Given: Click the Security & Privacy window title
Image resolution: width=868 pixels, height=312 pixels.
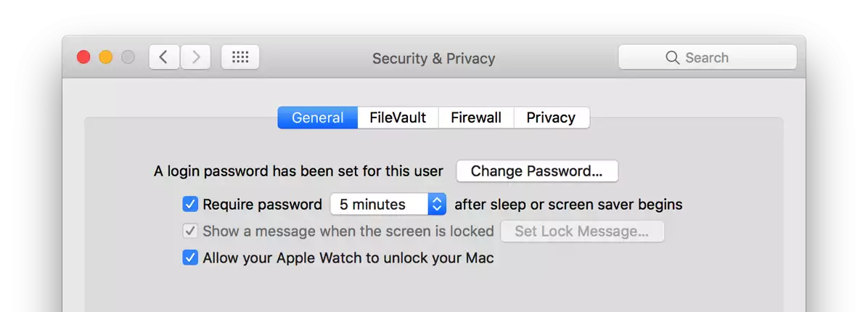Looking at the screenshot, I should (433, 58).
